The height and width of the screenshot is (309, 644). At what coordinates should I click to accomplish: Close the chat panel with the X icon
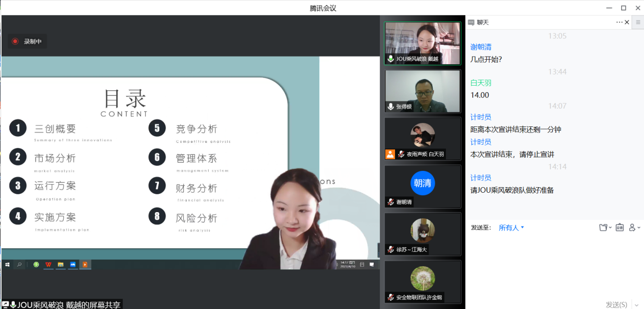click(627, 22)
